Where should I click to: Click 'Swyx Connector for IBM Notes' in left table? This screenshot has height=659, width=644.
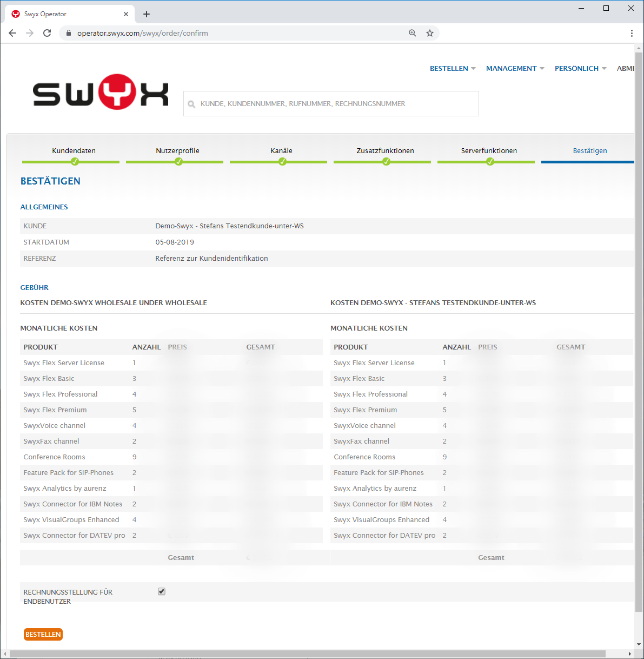72,504
